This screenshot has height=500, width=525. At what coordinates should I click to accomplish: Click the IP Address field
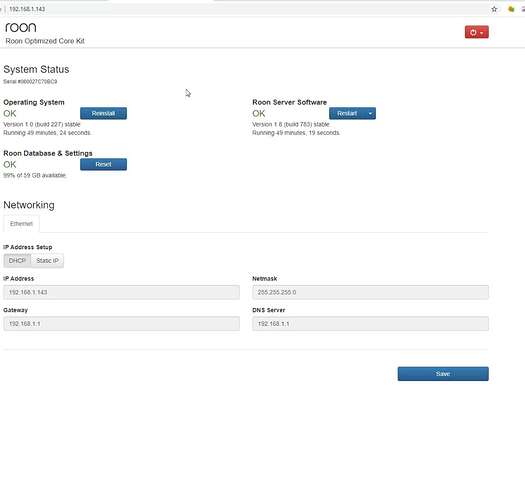122,292
